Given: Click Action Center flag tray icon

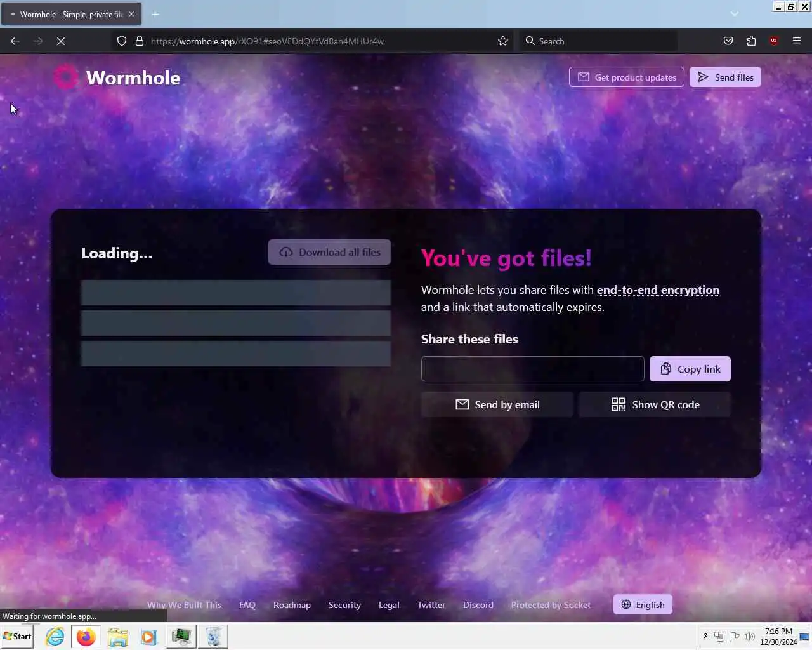Looking at the screenshot, I should click(734, 636).
